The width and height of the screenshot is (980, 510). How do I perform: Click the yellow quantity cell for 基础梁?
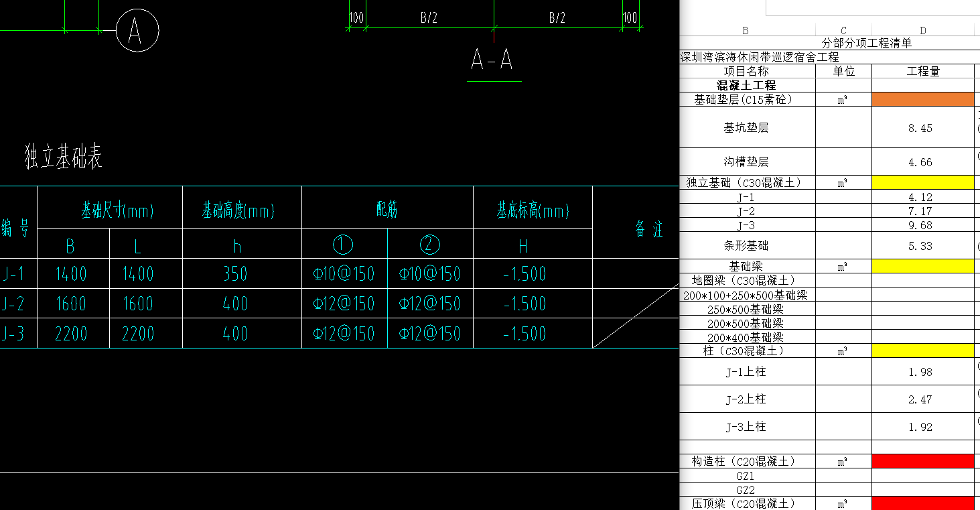[x=923, y=266]
